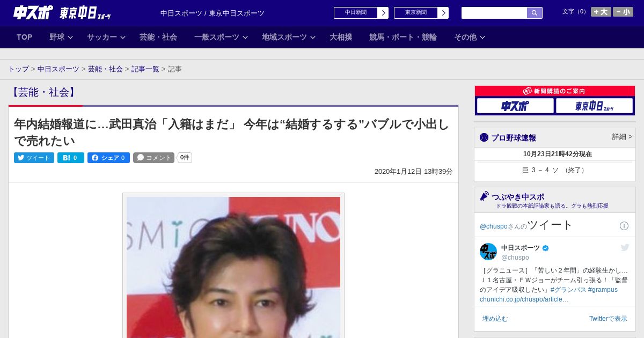The width and height of the screenshot is (644, 338).
Task: Open 東京新聞 site button
Action: (x=415, y=13)
